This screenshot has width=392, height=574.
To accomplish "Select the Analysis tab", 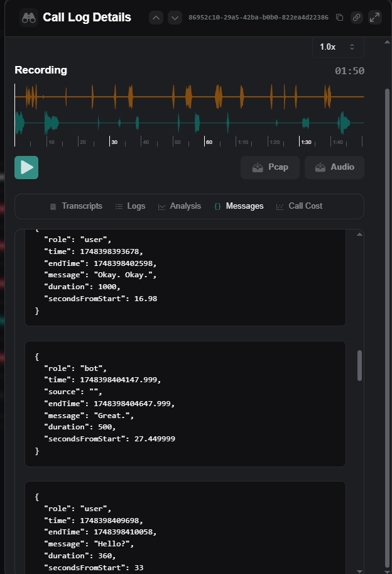I will tap(180, 206).
